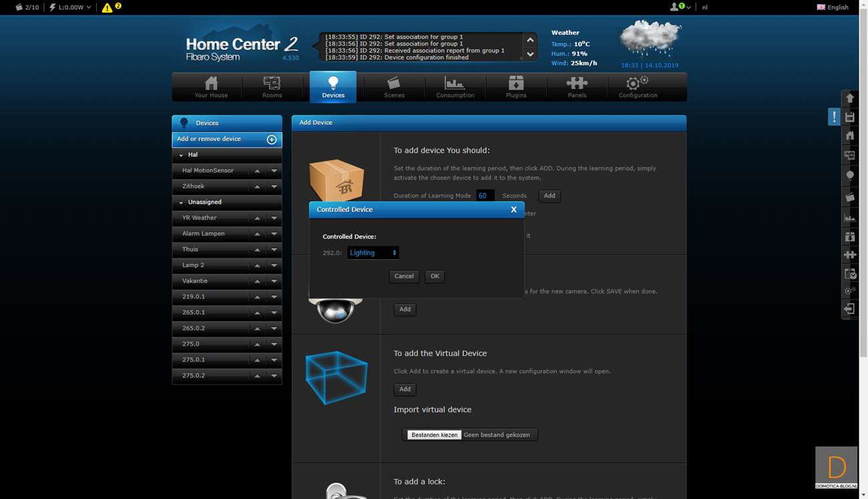This screenshot has width=868, height=499.
Task: Click the yellow warning triangle alert
Action: coord(107,8)
